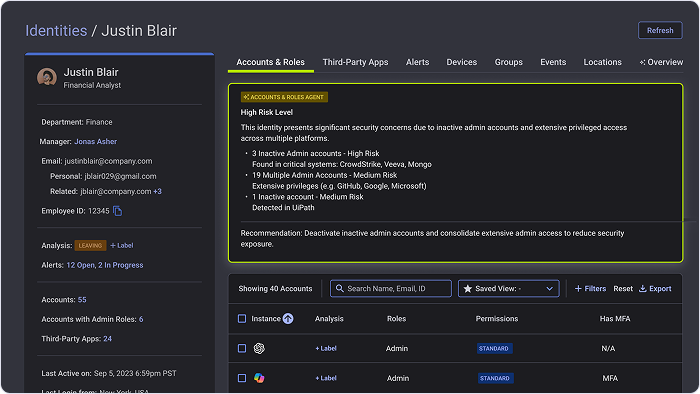Click the Instance sort arrow icon
700x394 pixels.
pyautogui.click(x=288, y=319)
